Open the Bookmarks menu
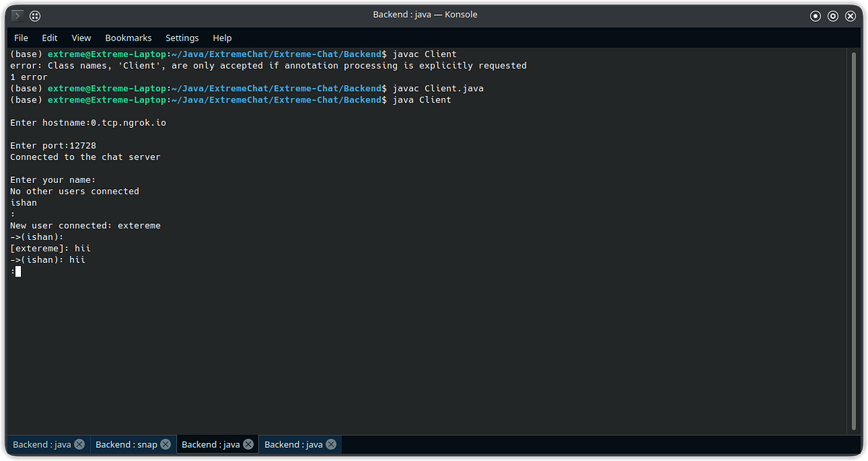Viewport: 868px width, 461px height. click(x=128, y=38)
